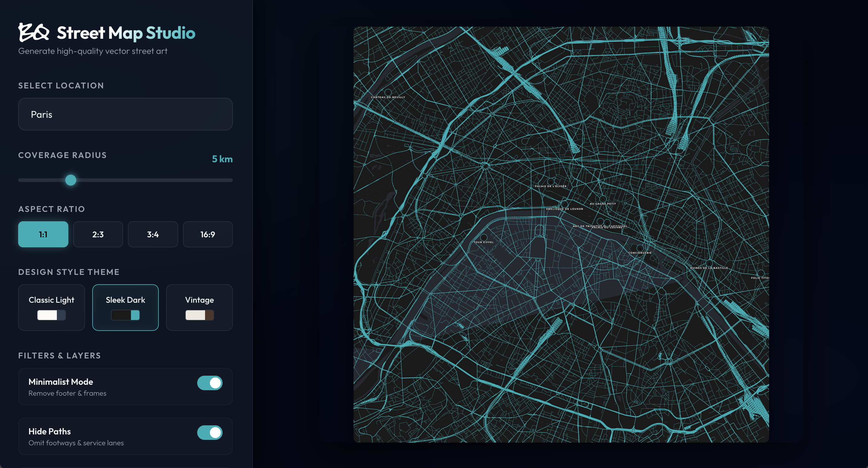The width and height of the screenshot is (868, 468).
Task: Toggle the Hide Paths switch
Action: tap(210, 433)
